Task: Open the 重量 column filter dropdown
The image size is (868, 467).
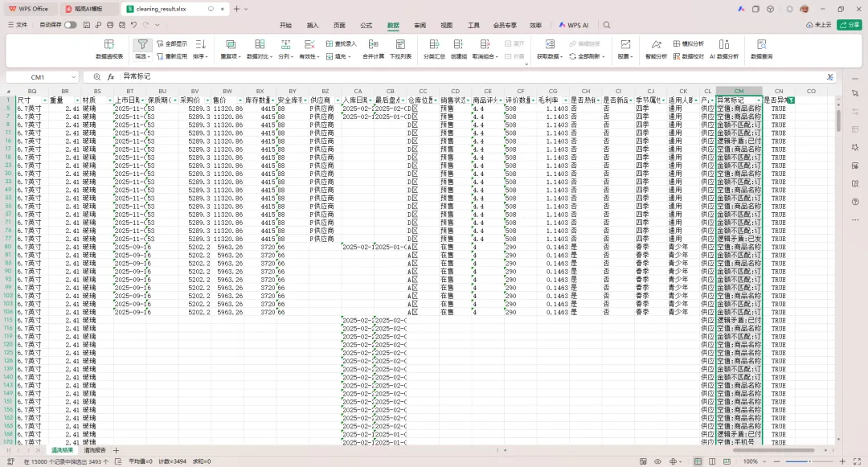Action: (x=77, y=100)
